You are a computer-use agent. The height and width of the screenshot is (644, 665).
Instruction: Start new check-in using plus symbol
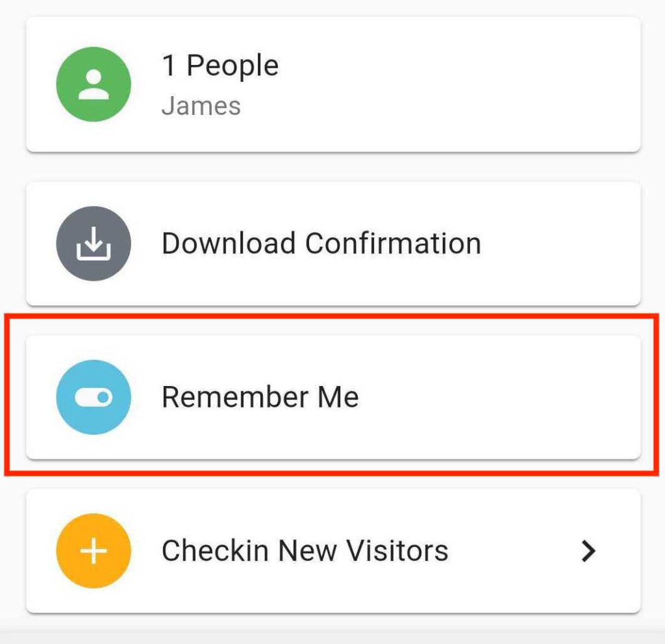pos(94,550)
